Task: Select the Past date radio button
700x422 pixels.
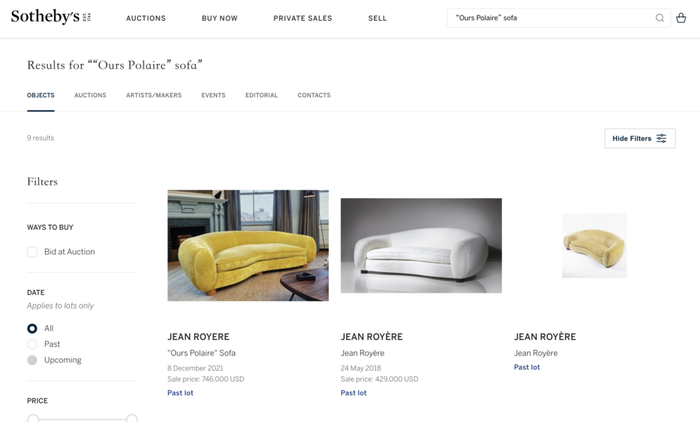Action: pos(32,344)
